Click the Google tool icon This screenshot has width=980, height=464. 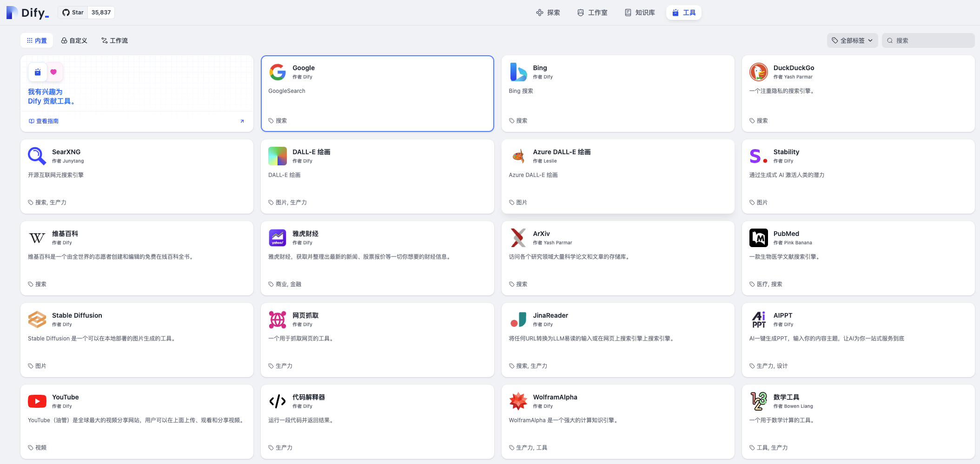click(278, 72)
